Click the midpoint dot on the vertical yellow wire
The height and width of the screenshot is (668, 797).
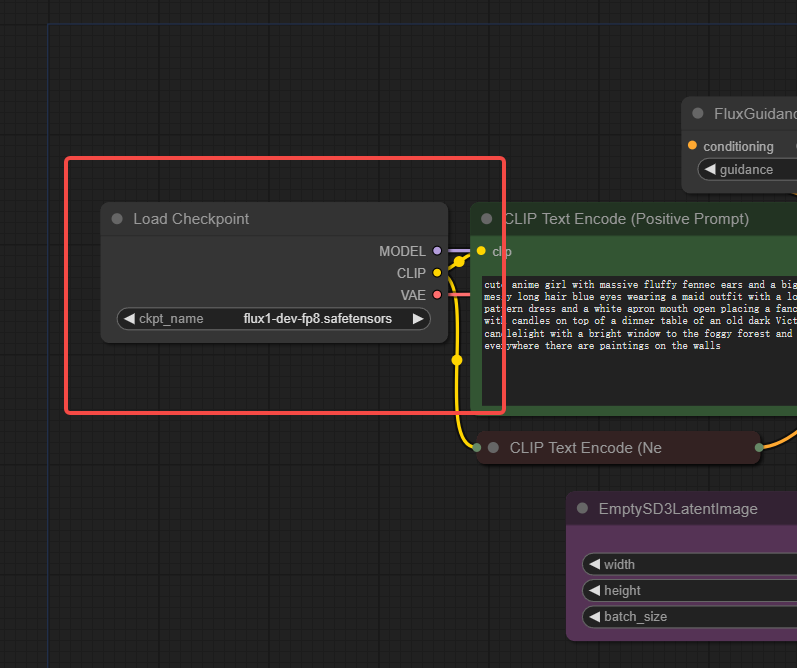pyautogui.click(x=457, y=360)
